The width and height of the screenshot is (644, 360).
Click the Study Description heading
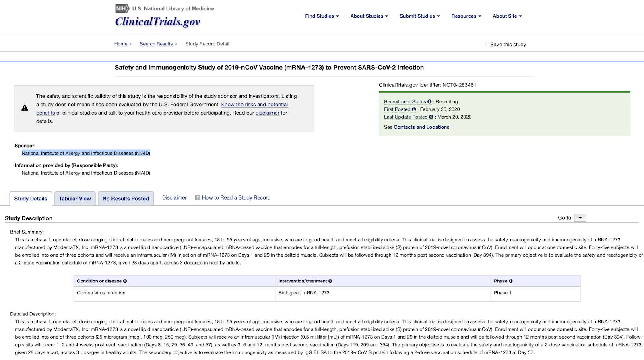coord(29,218)
